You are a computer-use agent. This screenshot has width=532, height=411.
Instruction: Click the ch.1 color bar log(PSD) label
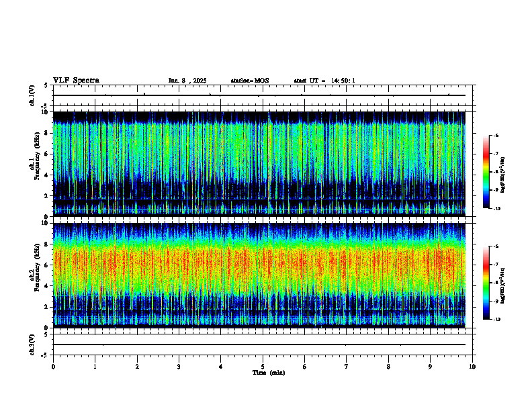pyautogui.click(x=503, y=175)
